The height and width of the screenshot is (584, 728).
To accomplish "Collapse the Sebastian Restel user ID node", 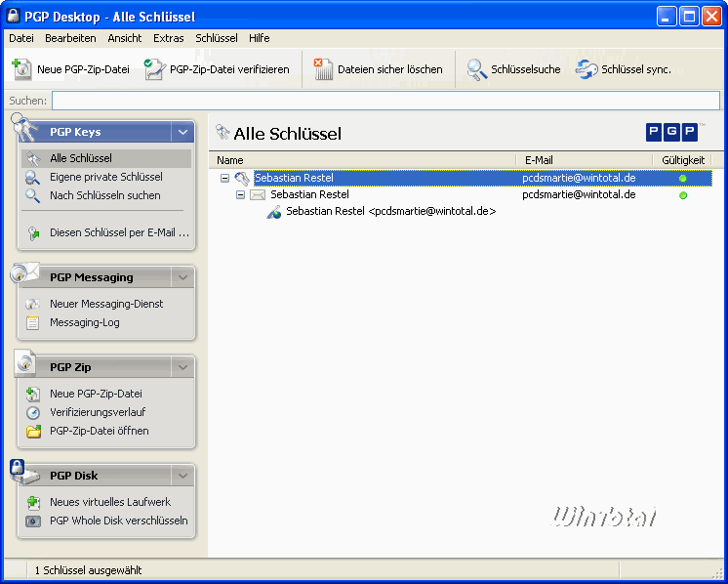I will coord(240,195).
